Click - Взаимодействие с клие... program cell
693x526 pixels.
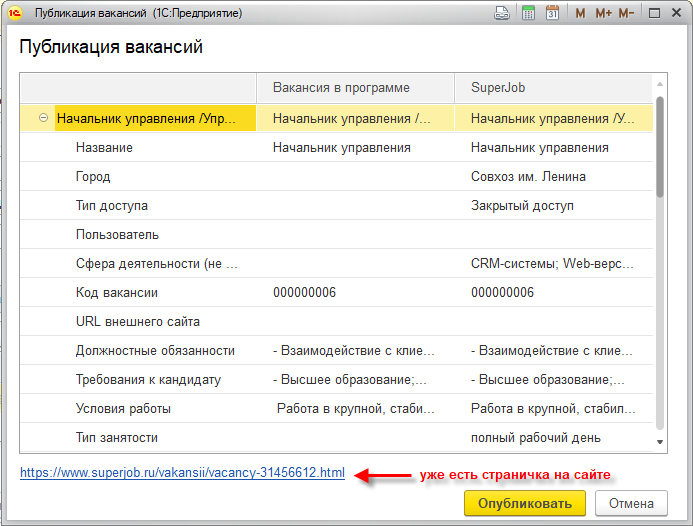(x=354, y=351)
